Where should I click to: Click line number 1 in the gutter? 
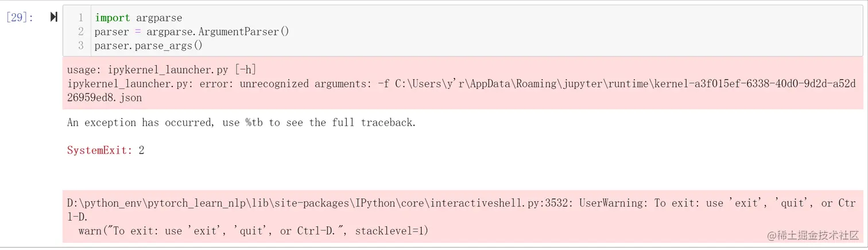(81, 18)
